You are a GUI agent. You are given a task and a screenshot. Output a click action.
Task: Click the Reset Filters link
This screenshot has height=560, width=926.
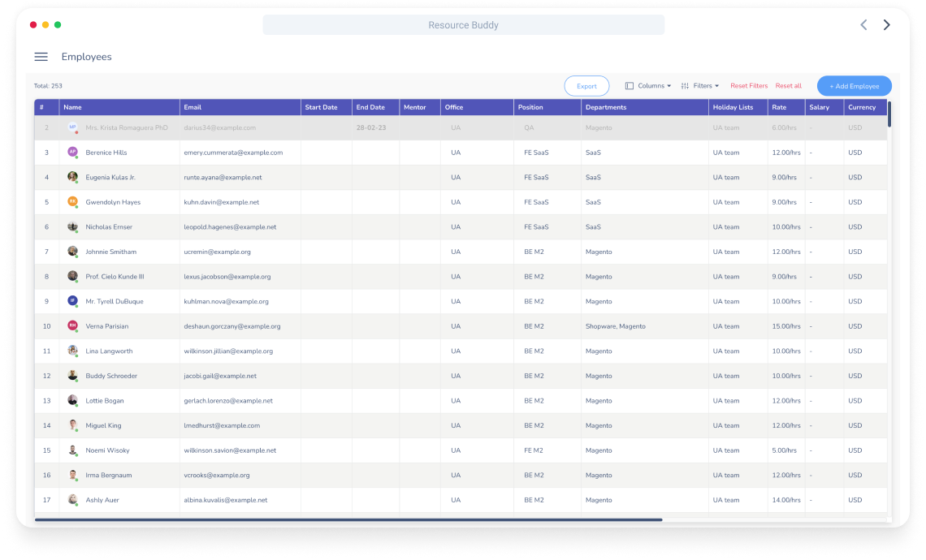(749, 86)
